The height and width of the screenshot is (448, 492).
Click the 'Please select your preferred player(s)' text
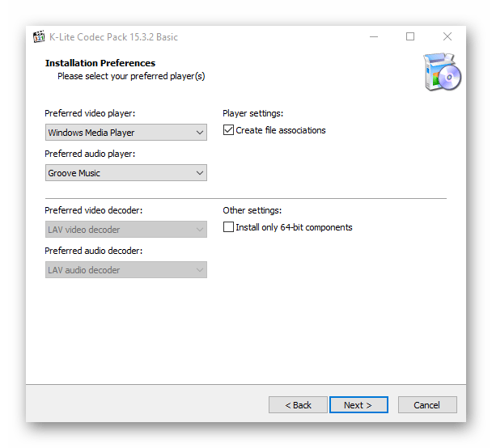(x=131, y=76)
